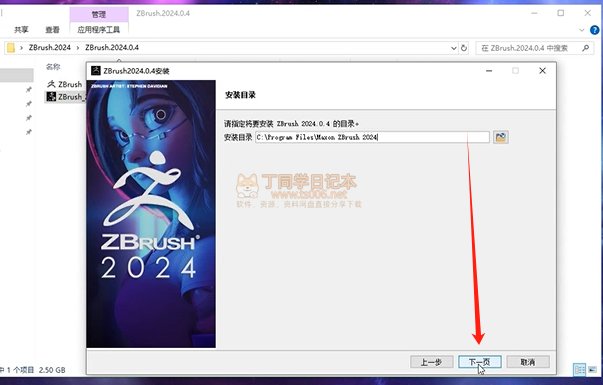Click the 下一页 next button in installer
The width and height of the screenshot is (603, 385).
480,362
